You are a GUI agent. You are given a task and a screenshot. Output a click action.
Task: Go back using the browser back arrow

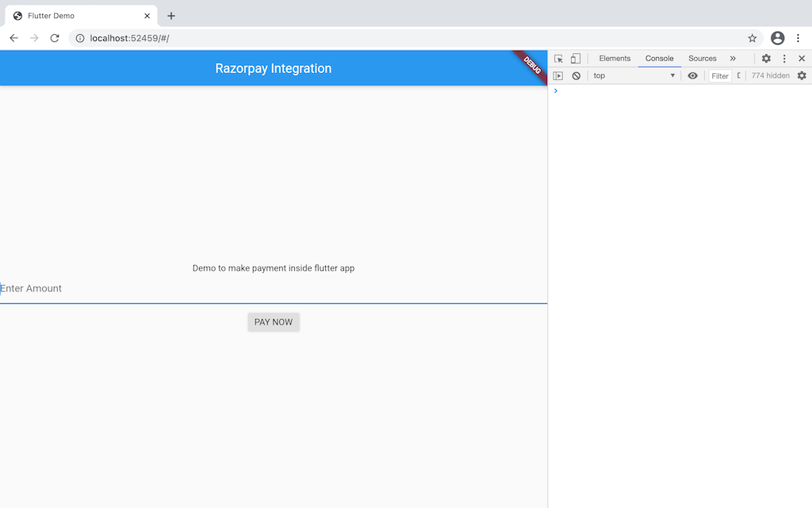click(x=14, y=38)
